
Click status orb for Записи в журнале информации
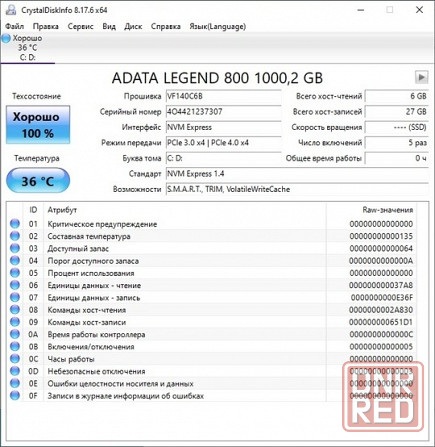coord(15,396)
